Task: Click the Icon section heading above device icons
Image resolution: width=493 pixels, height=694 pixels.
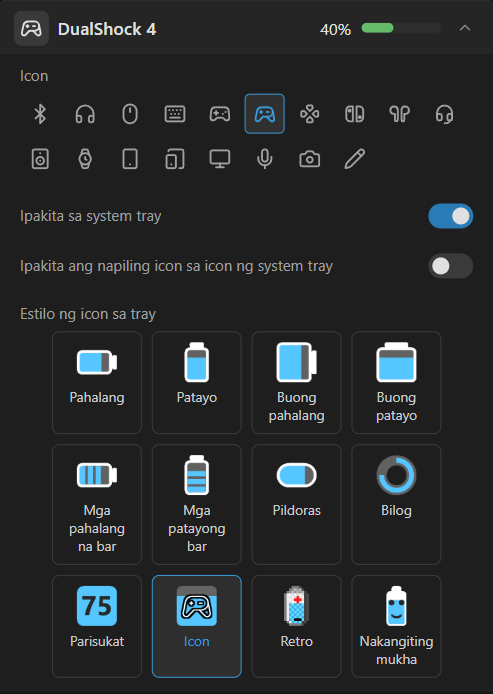Action: point(34,76)
